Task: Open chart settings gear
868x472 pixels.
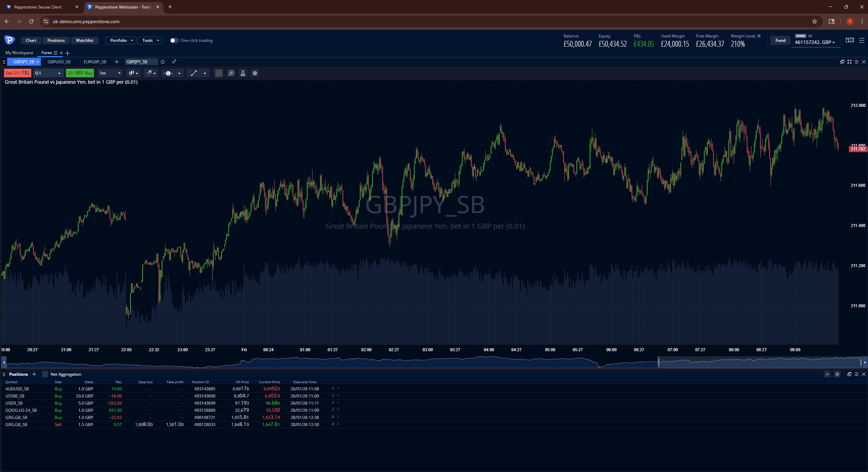Action: pos(255,73)
